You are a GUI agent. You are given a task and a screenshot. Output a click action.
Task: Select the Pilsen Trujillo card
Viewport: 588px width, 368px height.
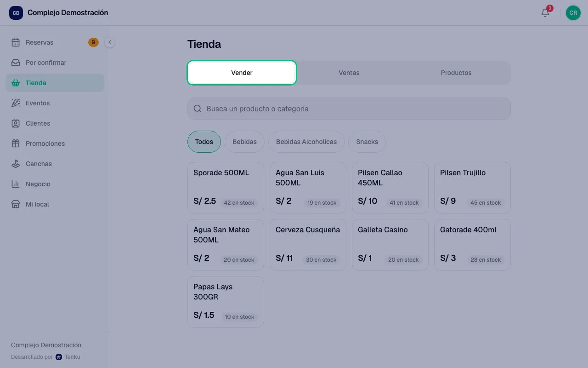(472, 188)
